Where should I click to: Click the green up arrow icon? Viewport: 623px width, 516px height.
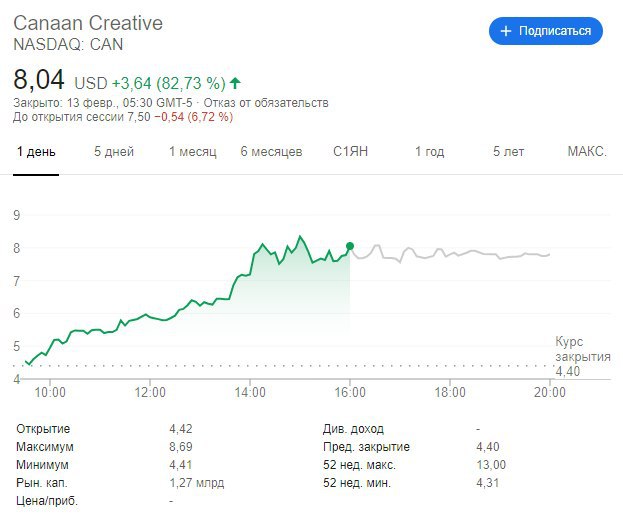235,83
